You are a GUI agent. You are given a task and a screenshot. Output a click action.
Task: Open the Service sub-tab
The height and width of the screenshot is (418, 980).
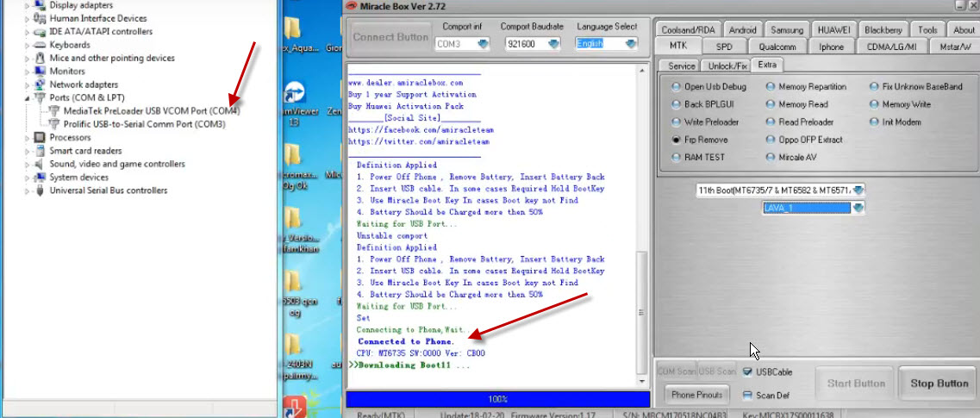pyautogui.click(x=681, y=66)
